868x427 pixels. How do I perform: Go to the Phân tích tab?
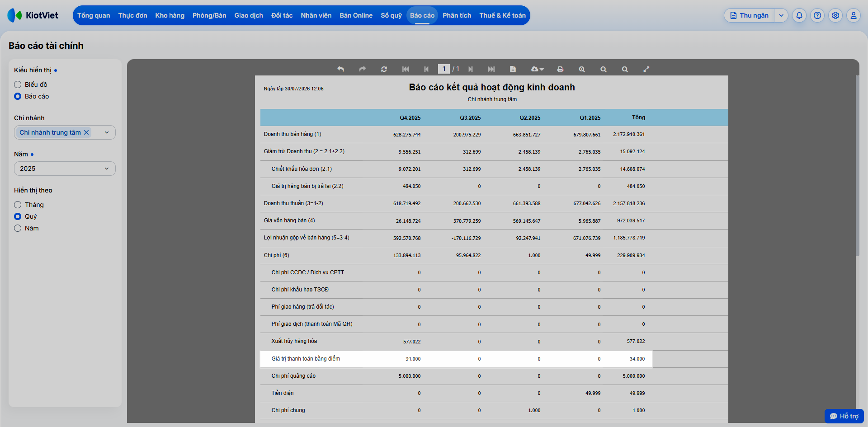(457, 15)
